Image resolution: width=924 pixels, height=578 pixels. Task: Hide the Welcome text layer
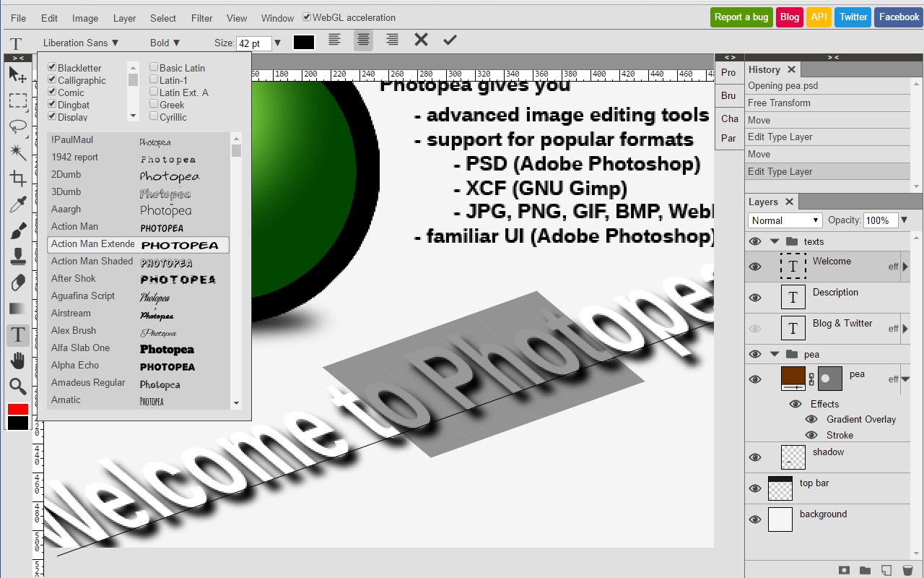[x=755, y=267]
